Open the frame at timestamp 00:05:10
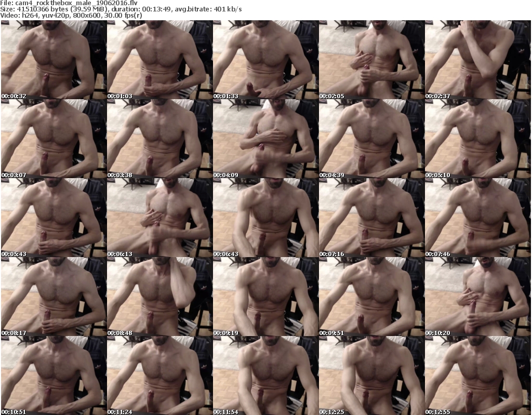The image size is (532, 415). [x=478, y=139]
